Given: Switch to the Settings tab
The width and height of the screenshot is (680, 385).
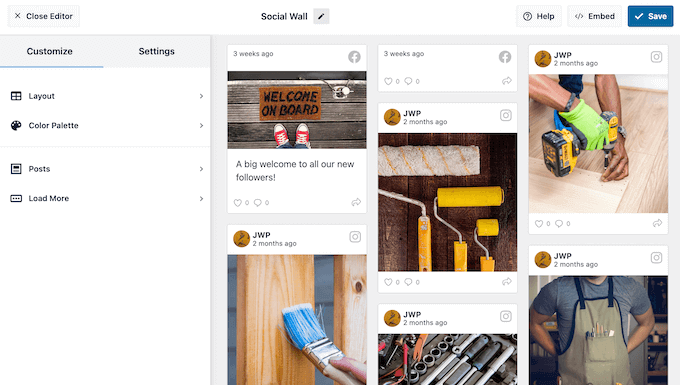Looking at the screenshot, I should [x=157, y=51].
